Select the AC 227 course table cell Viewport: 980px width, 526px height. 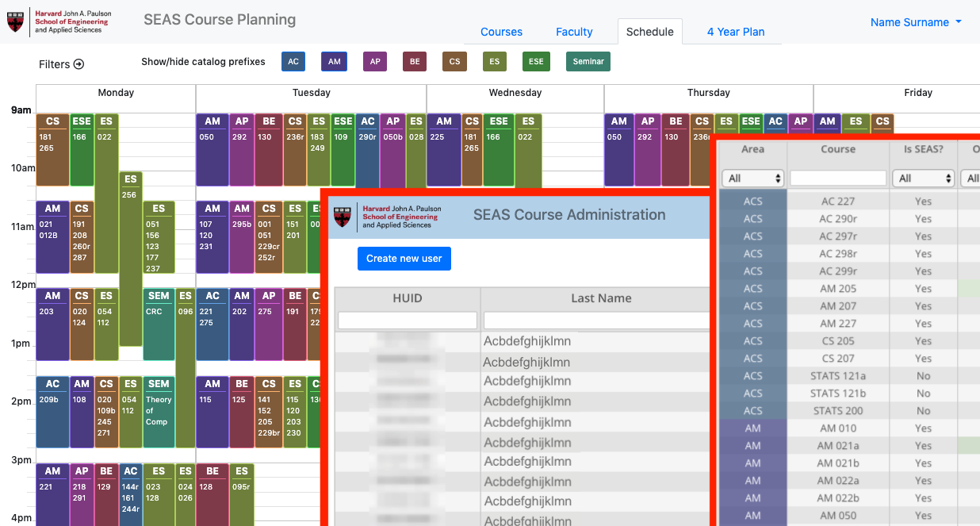[838, 202]
